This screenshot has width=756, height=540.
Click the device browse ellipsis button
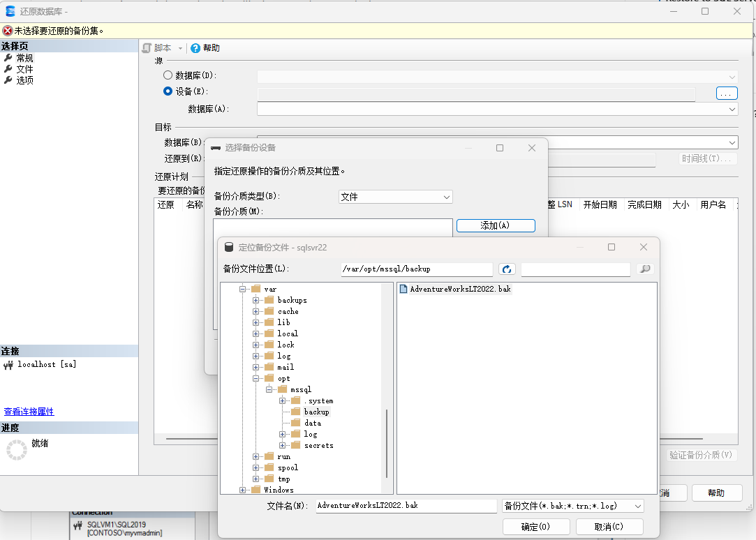coord(727,93)
